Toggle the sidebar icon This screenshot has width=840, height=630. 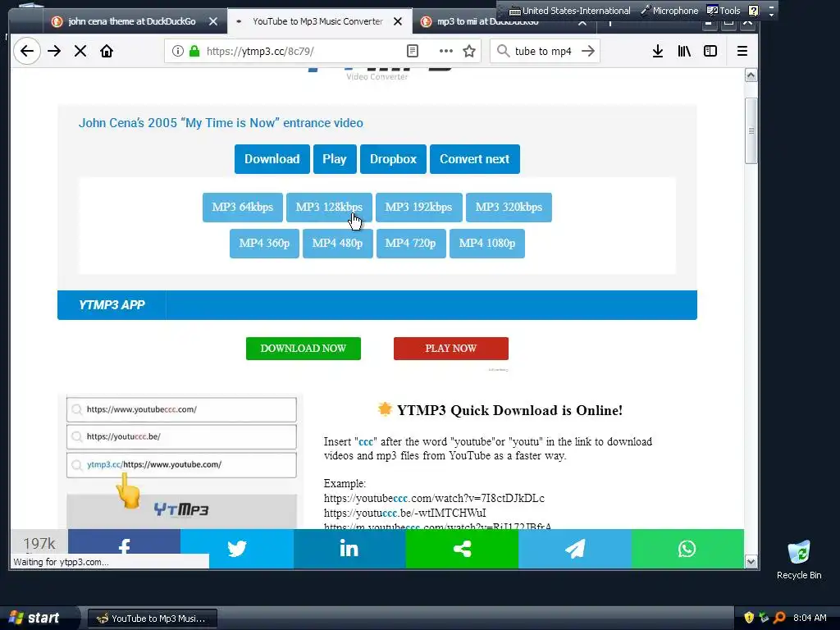click(x=710, y=51)
